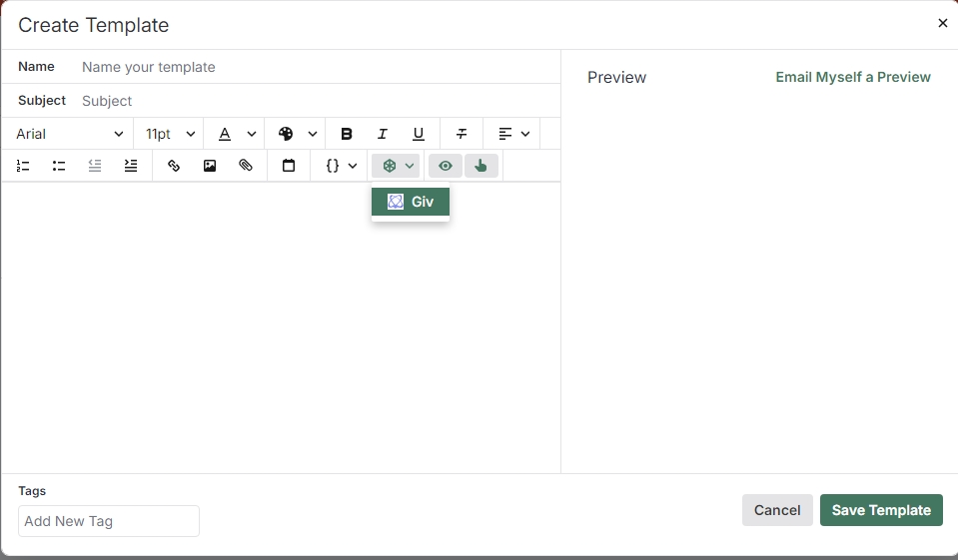Click Email Myself a Preview link
This screenshot has height=560, width=958.
tap(853, 77)
